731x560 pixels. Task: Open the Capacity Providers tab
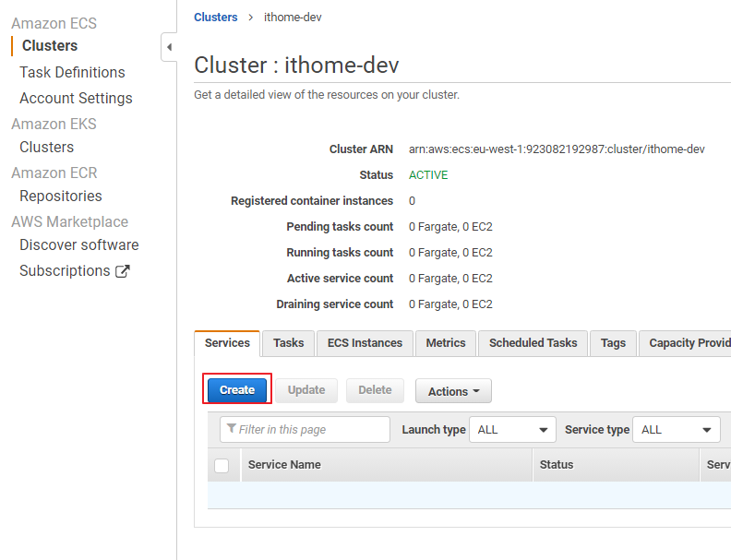tap(685, 343)
